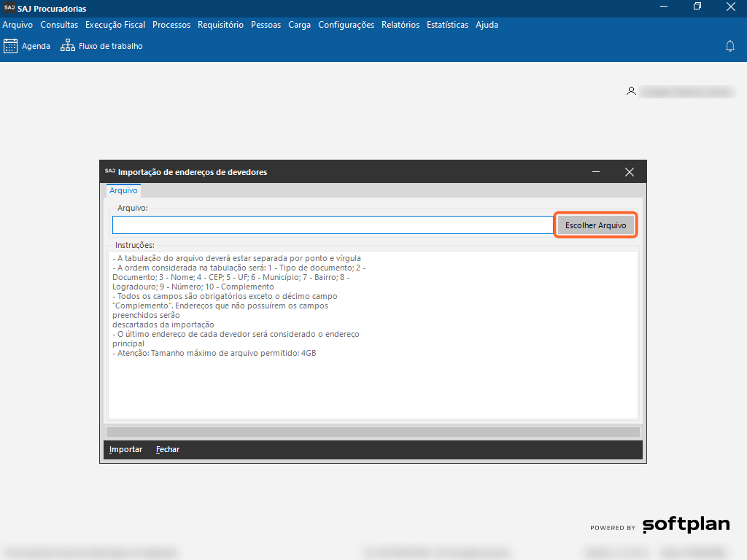Click the Escolher Arquivo button

[595, 225]
